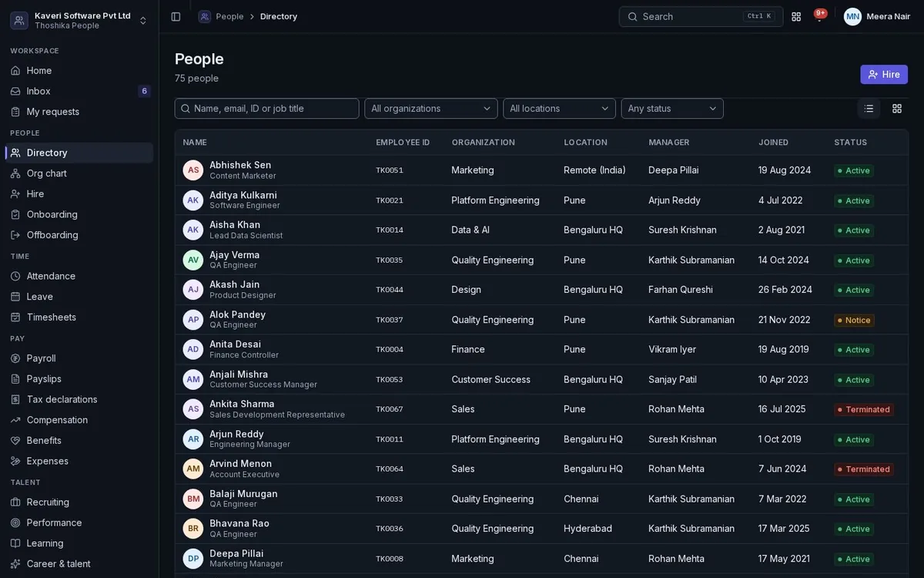Click Customer Success organization cell
The width and height of the screenshot is (924, 578).
click(491, 379)
